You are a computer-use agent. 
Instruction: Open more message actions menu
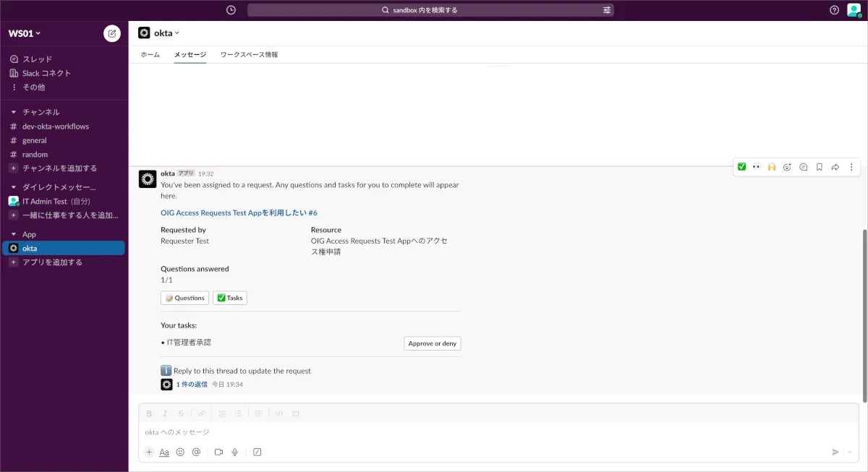point(851,167)
